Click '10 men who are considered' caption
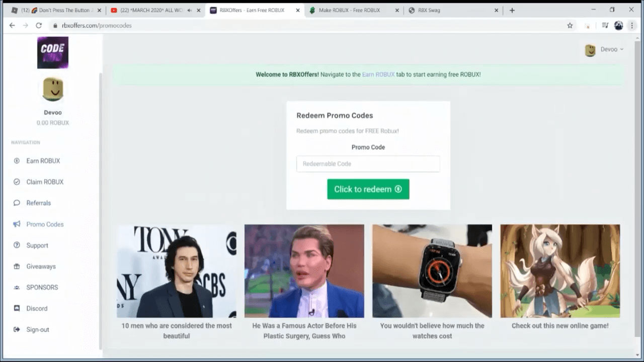The width and height of the screenshot is (644, 362). 177,331
